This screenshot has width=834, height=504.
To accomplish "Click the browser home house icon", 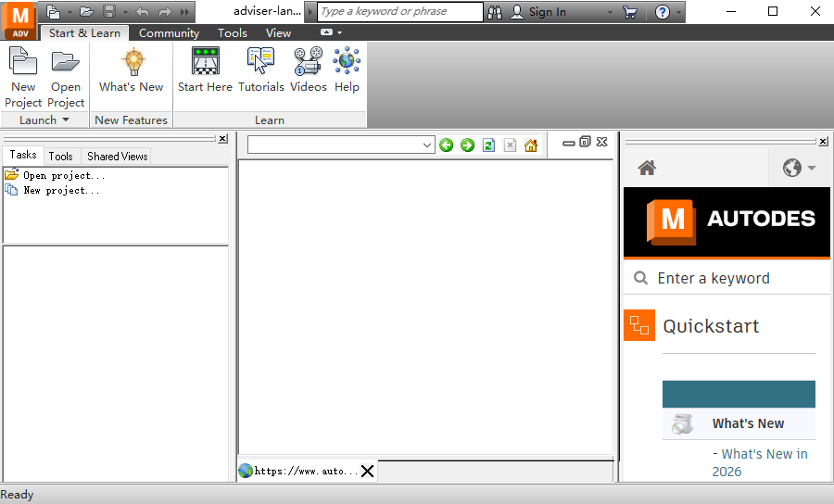I will (531, 145).
